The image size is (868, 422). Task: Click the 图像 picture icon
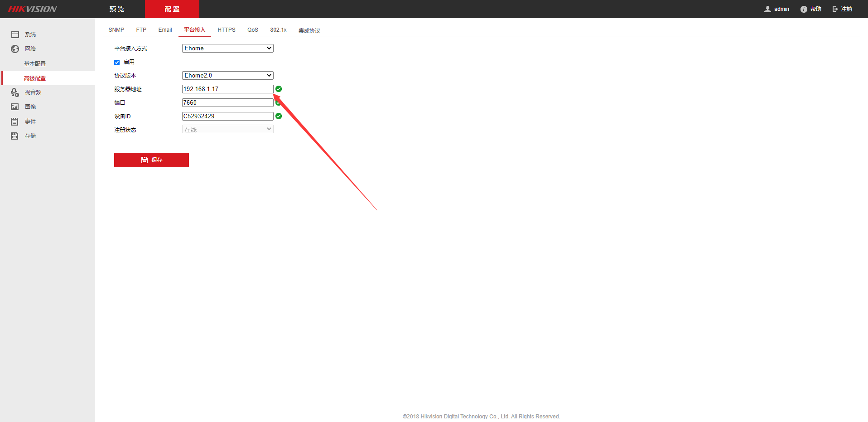point(15,107)
